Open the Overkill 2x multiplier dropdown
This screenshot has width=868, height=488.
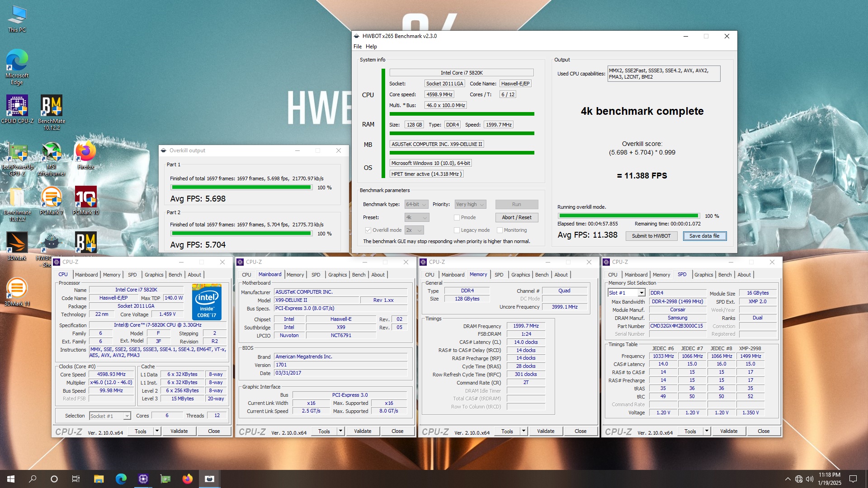tap(414, 230)
